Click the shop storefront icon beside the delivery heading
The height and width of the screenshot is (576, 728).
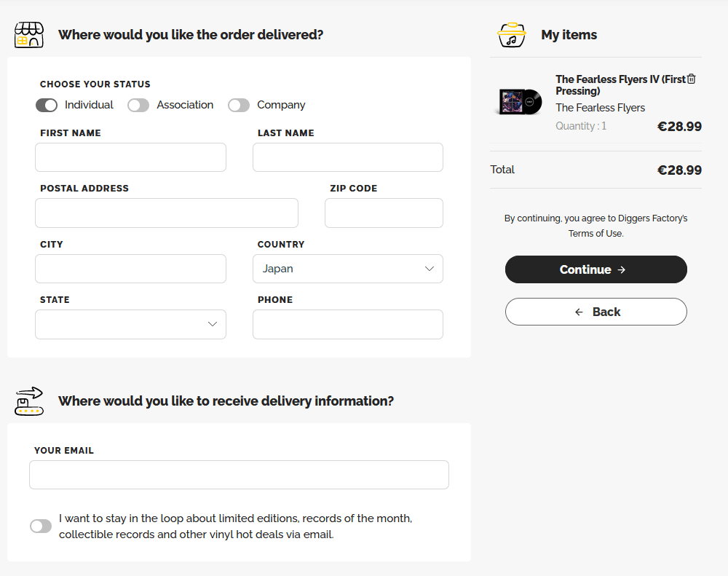pos(29,35)
